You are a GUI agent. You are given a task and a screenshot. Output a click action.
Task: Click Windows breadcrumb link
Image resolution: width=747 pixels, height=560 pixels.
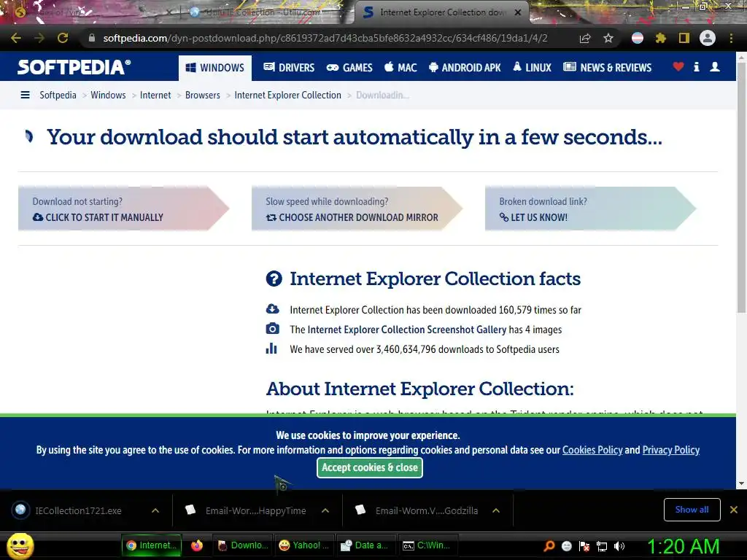(108, 96)
